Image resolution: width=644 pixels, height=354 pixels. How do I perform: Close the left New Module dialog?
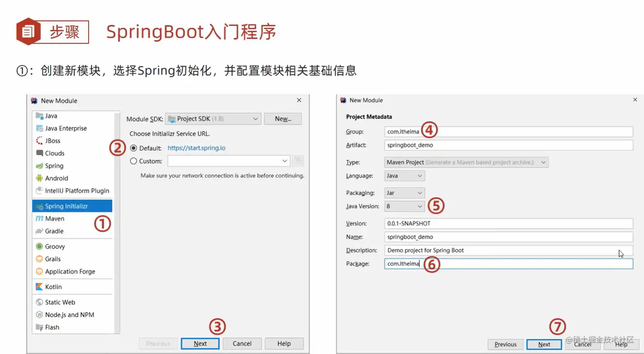(299, 100)
